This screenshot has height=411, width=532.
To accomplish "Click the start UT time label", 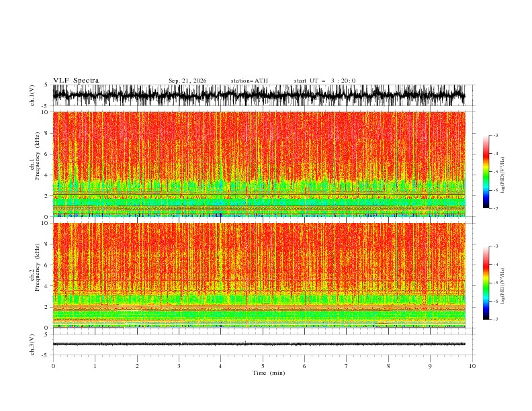I will (x=324, y=81).
